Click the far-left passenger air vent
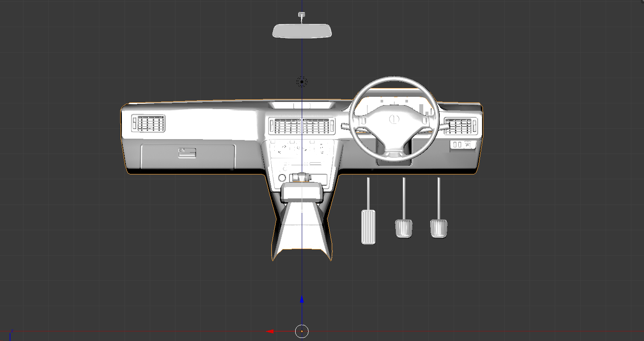Viewport: 644px width, 341px height. click(148, 123)
